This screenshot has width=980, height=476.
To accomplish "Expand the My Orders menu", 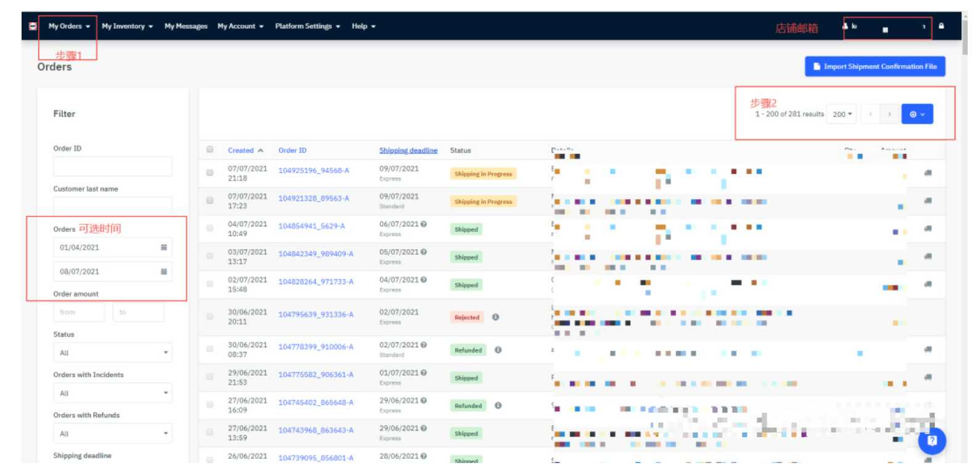I will click(x=69, y=26).
